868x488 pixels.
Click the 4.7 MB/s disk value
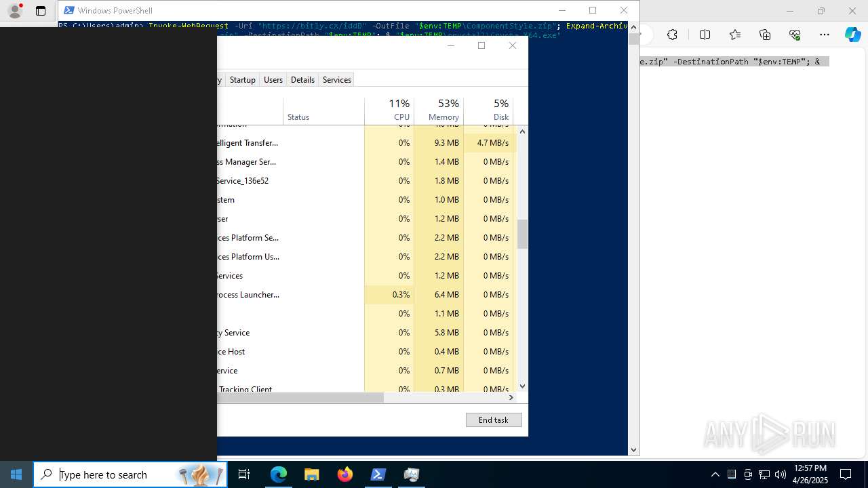492,143
